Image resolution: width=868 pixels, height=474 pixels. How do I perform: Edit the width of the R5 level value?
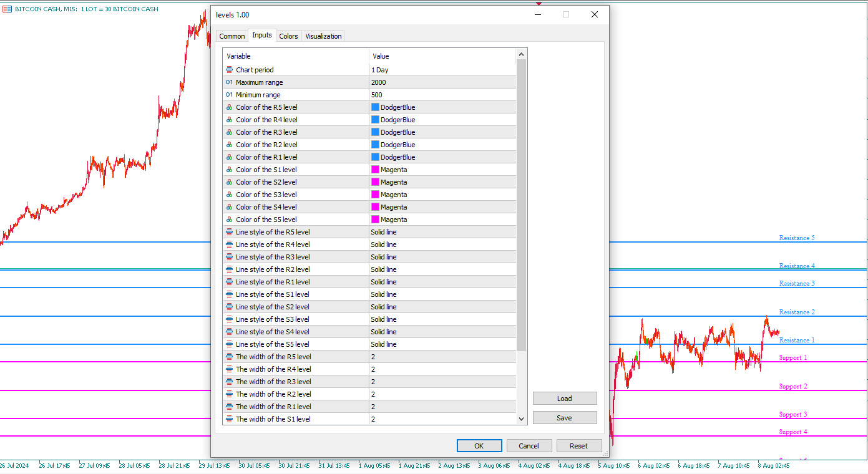pyautogui.click(x=442, y=357)
